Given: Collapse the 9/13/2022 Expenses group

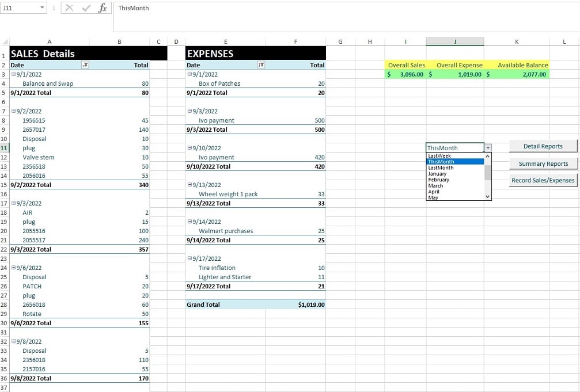Looking at the screenshot, I should (x=189, y=185).
